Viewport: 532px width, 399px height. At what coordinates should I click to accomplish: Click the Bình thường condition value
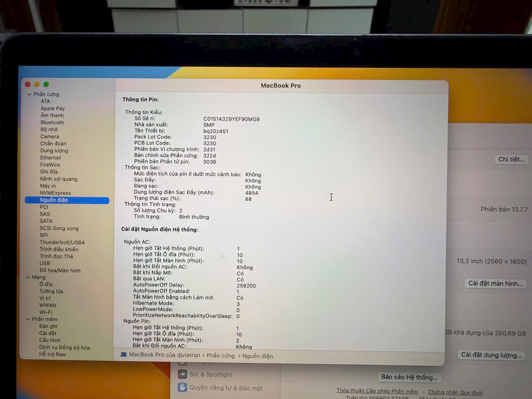click(x=194, y=217)
